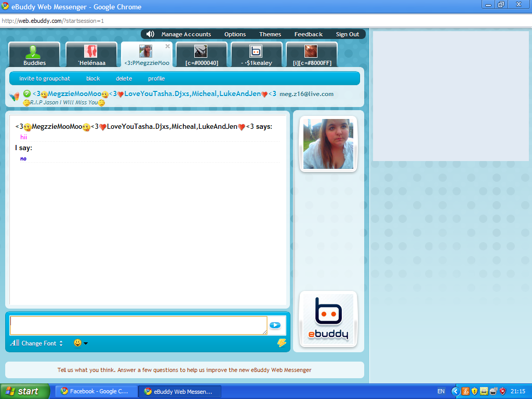Open the Windows start menu
The height and width of the screenshot is (399, 532).
[x=25, y=391]
